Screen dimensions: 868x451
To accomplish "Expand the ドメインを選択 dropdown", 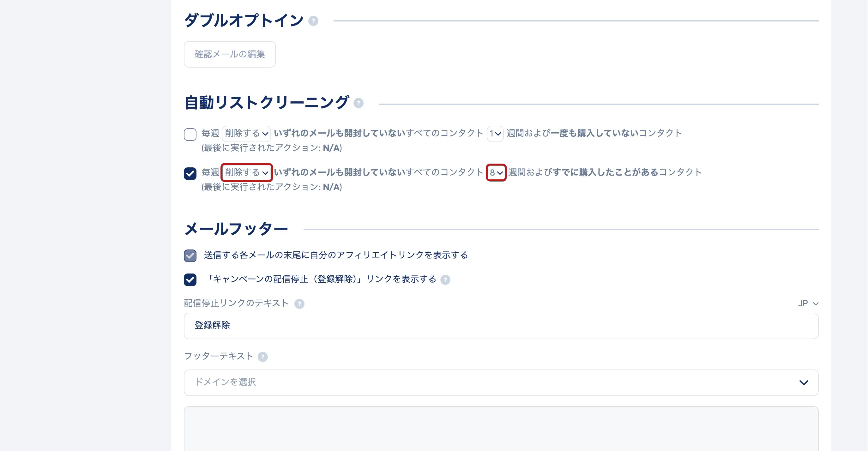I will tap(501, 383).
